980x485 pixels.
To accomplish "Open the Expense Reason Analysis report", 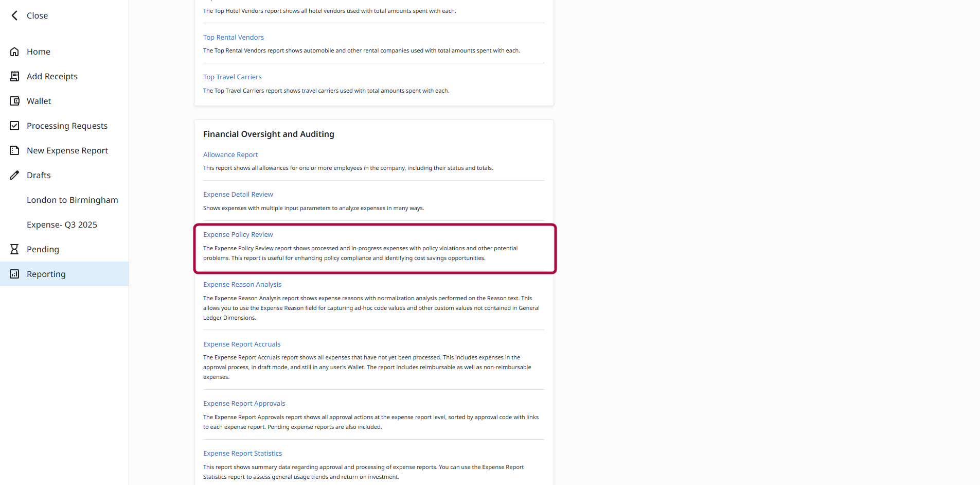I will coord(242,284).
